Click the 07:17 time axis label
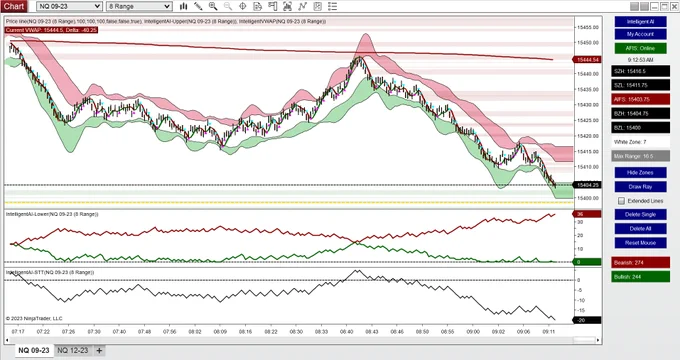680x360 pixels. coord(18,332)
